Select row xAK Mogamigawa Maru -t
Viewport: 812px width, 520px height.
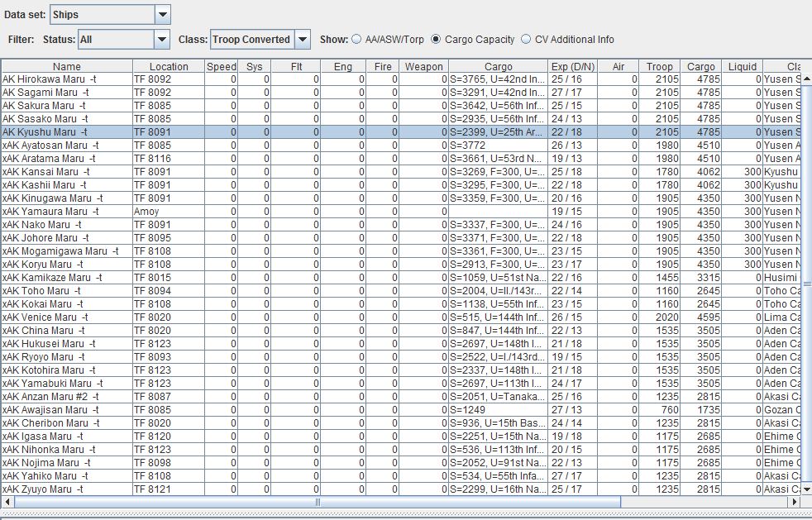401,251
